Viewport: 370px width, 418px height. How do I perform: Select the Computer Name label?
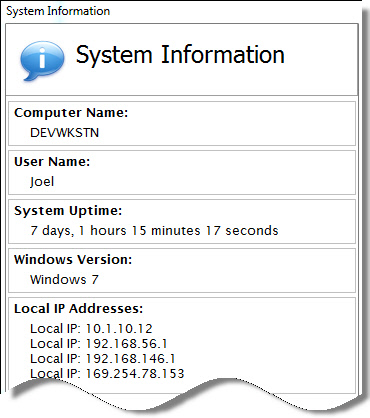click(71, 113)
